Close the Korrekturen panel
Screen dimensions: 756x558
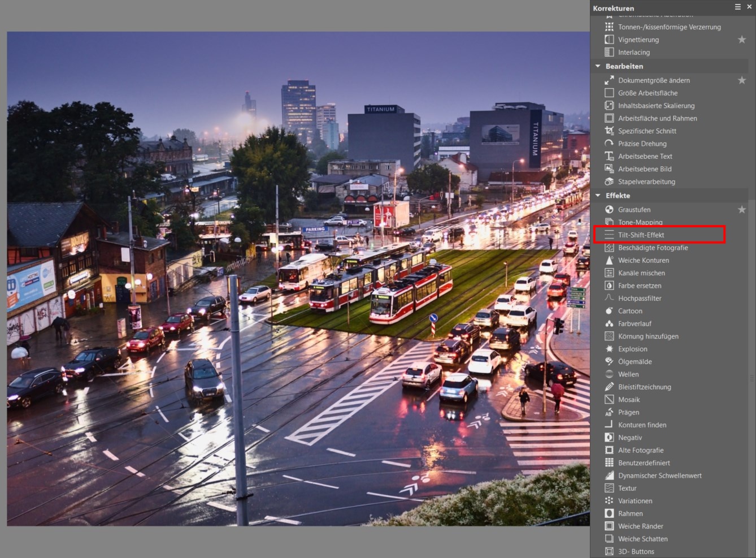[749, 7]
